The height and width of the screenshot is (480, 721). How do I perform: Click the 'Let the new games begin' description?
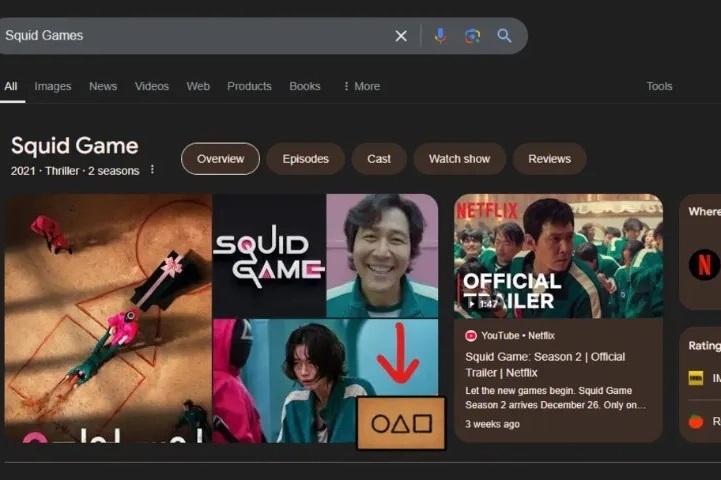point(555,398)
